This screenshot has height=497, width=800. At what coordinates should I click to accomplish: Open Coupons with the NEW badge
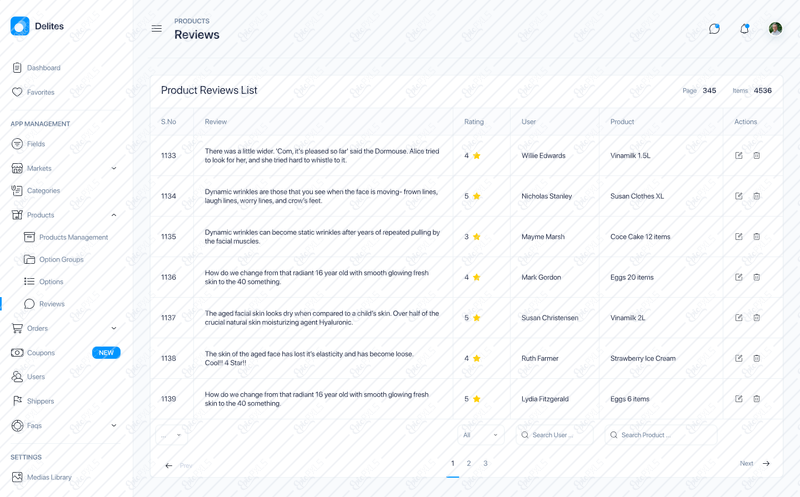tap(65, 353)
